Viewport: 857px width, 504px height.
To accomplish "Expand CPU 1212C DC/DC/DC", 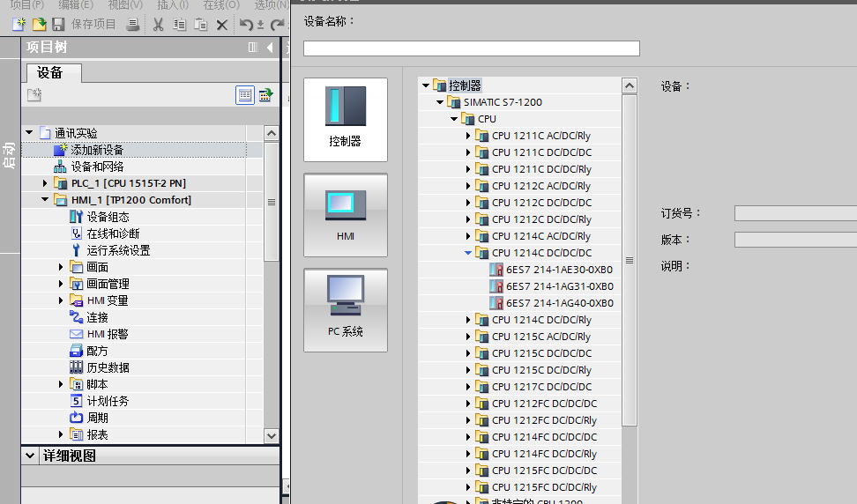I will pyautogui.click(x=468, y=203).
